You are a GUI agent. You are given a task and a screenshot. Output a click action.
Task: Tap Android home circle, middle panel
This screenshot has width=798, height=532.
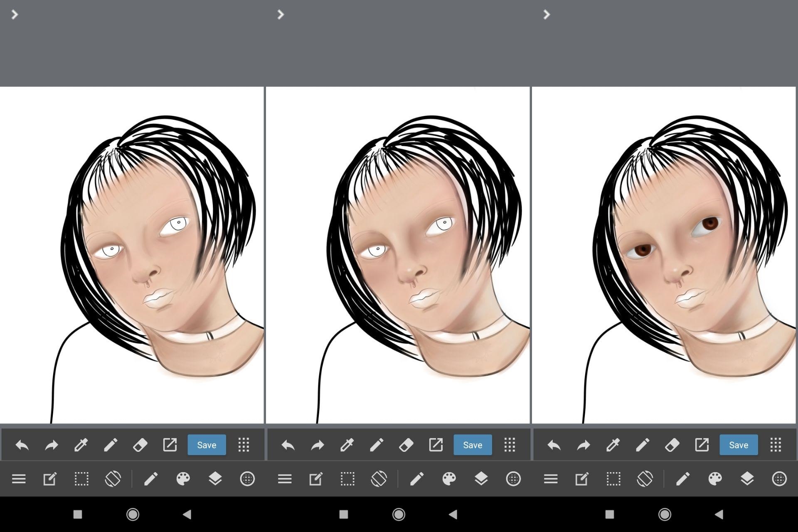tap(399, 515)
